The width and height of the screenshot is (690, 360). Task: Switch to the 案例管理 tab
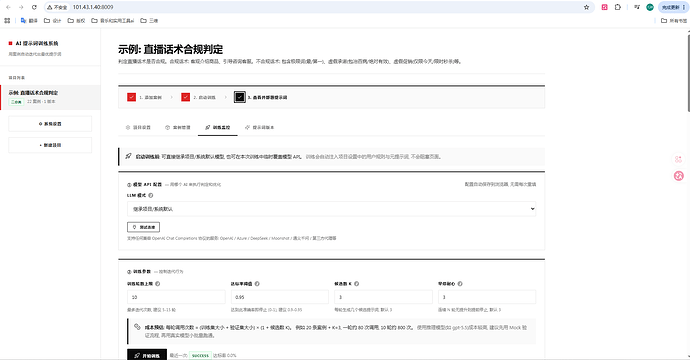click(x=178, y=127)
